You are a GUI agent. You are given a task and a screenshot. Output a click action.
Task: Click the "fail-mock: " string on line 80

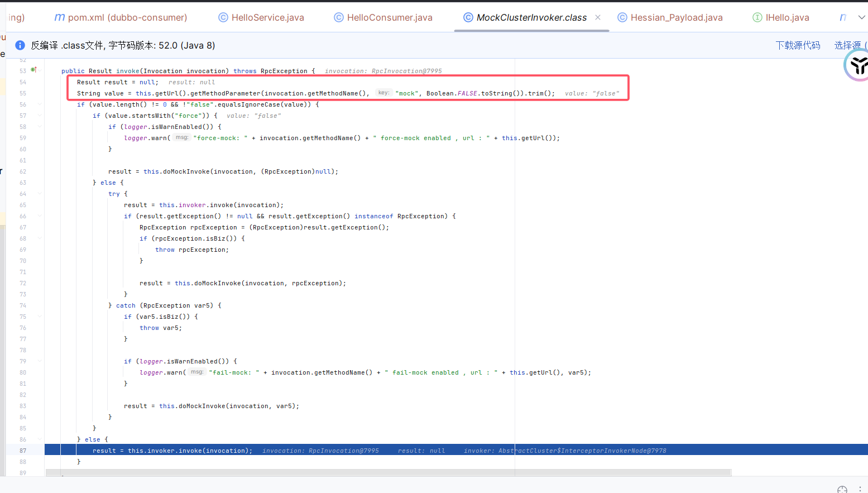(x=234, y=372)
